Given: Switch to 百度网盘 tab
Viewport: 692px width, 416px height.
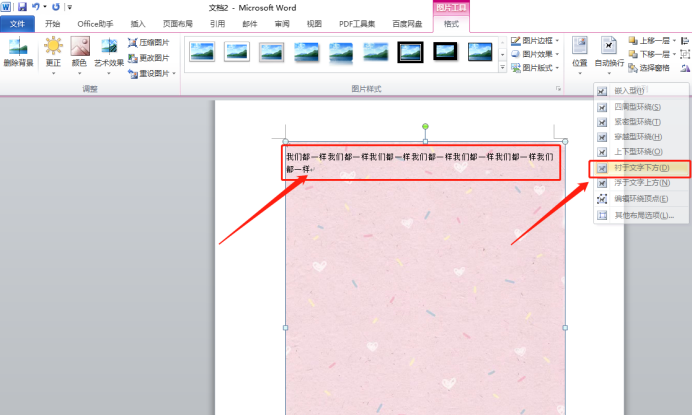Looking at the screenshot, I should pyautogui.click(x=407, y=24).
